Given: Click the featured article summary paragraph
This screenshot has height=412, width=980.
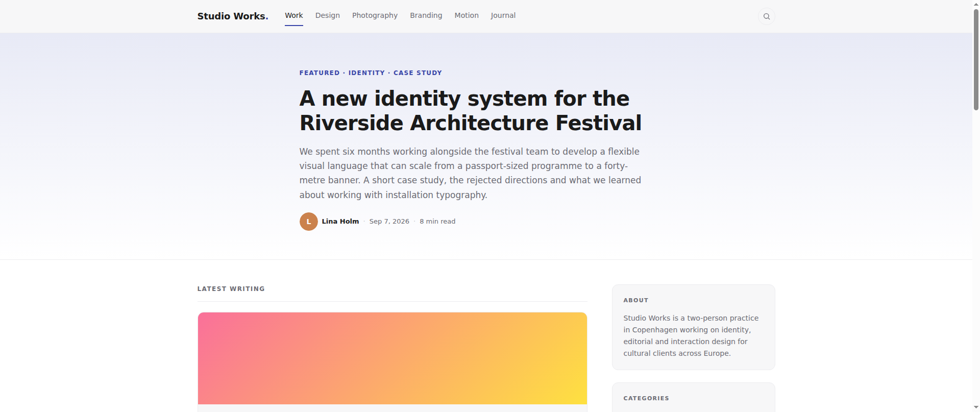Looking at the screenshot, I should [x=471, y=173].
